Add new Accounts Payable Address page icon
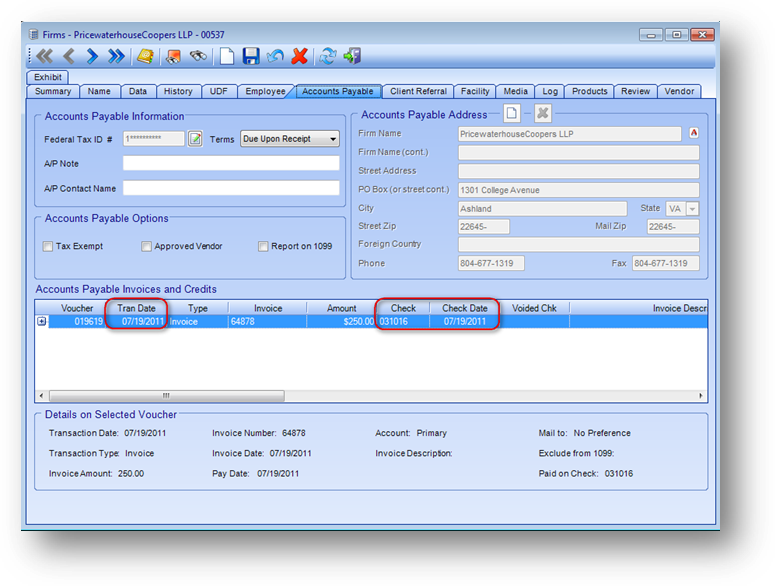The width and height of the screenshot is (775, 586). 512,114
